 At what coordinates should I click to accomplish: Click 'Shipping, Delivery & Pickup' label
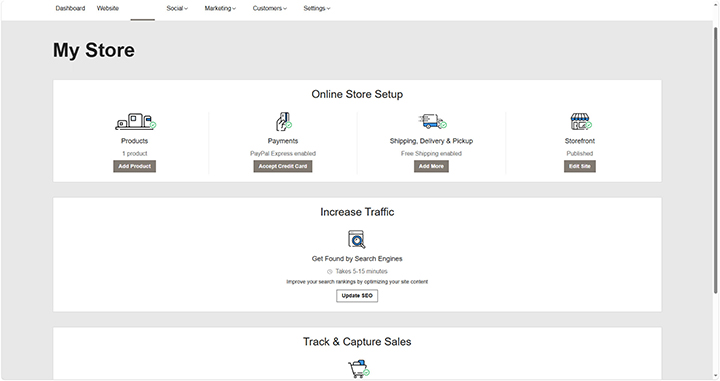[x=431, y=141]
